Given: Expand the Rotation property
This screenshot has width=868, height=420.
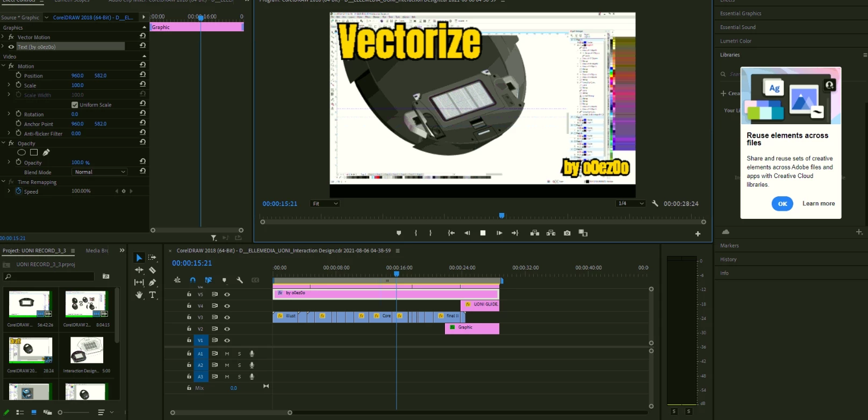Looking at the screenshot, I should click(9, 114).
